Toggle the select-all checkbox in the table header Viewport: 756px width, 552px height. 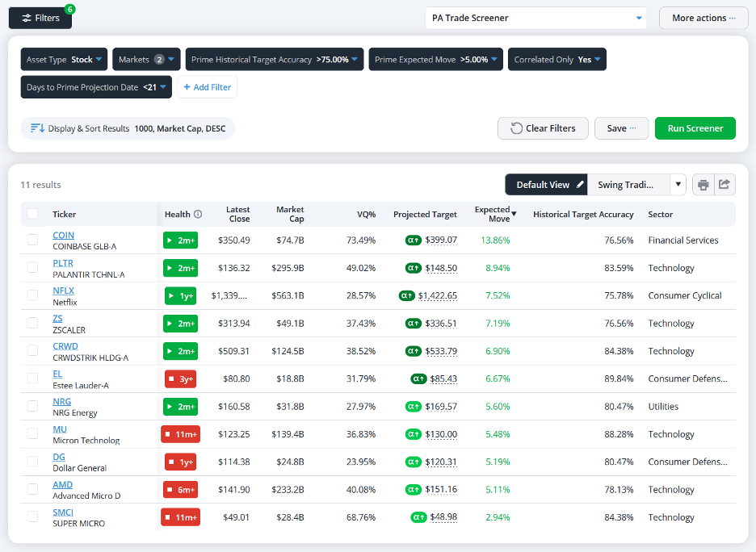[x=32, y=214]
